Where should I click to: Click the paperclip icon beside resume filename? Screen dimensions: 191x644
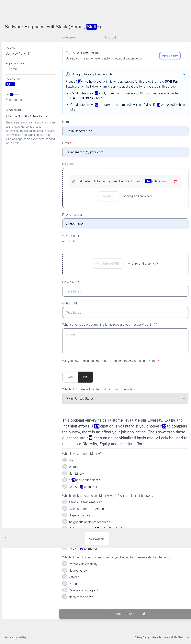click(x=73, y=182)
